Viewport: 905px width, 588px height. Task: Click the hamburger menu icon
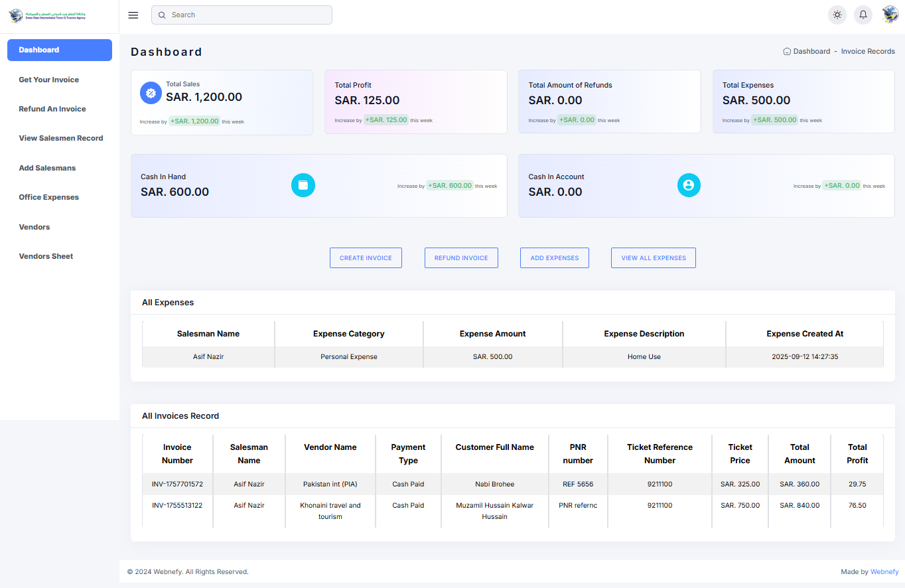click(133, 15)
